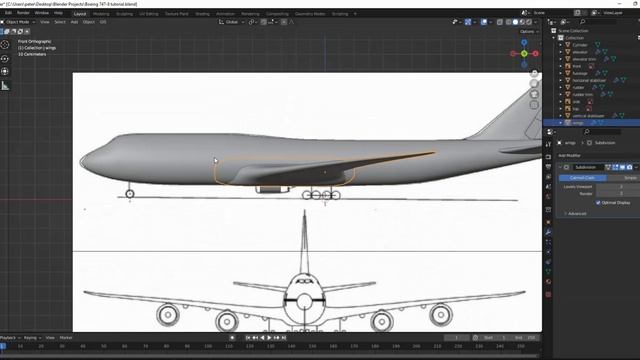This screenshot has width=640, height=360.
Task: Open the Output properties tab
Action: click(x=549, y=167)
